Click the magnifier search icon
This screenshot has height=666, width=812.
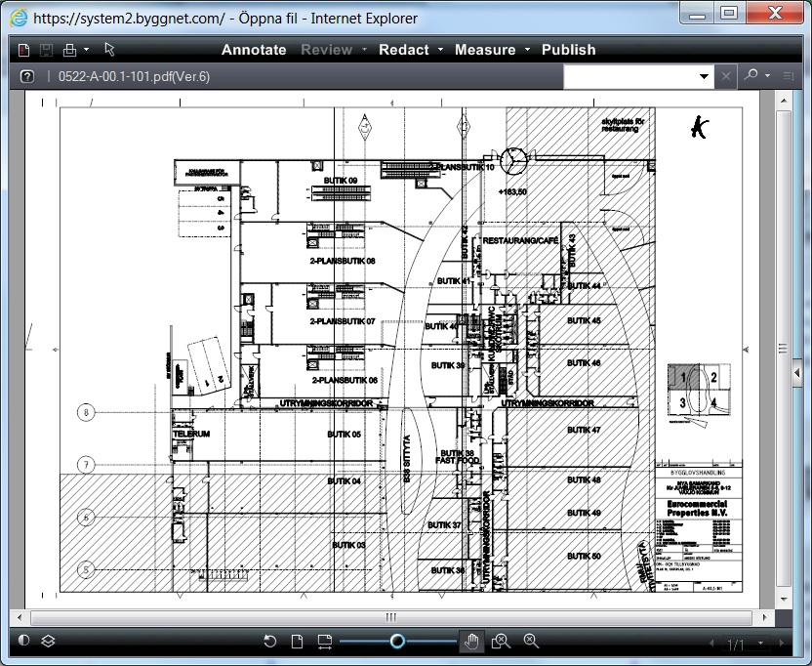click(x=751, y=75)
